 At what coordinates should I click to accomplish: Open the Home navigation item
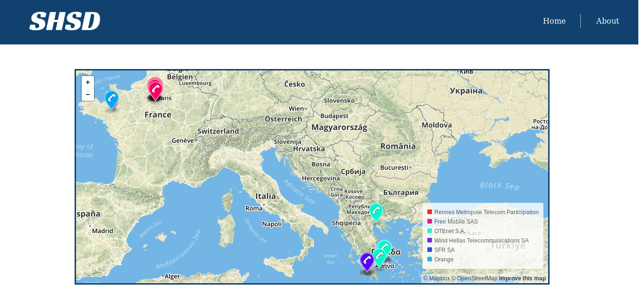pyautogui.click(x=554, y=21)
